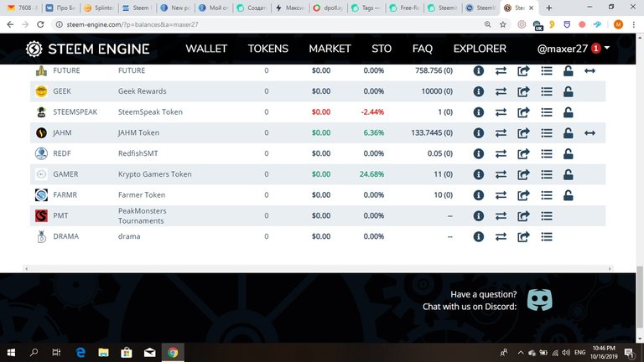Image resolution: width=644 pixels, height=362 pixels.
Task: Open the MARKET page
Action: [x=330, y=49]
